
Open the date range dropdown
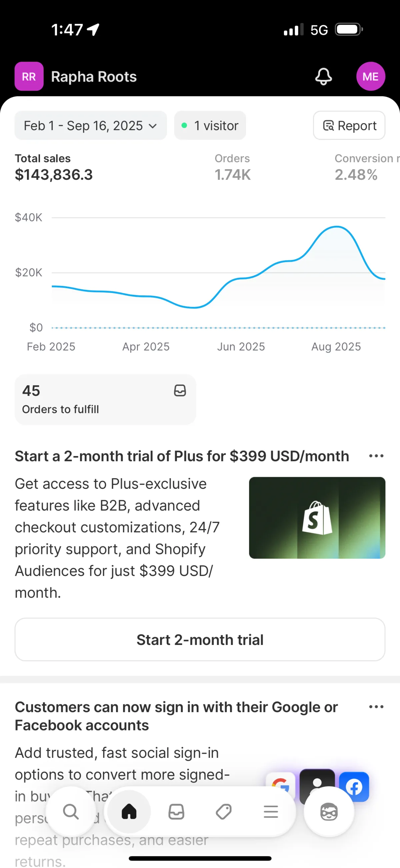tap(90, 126)
